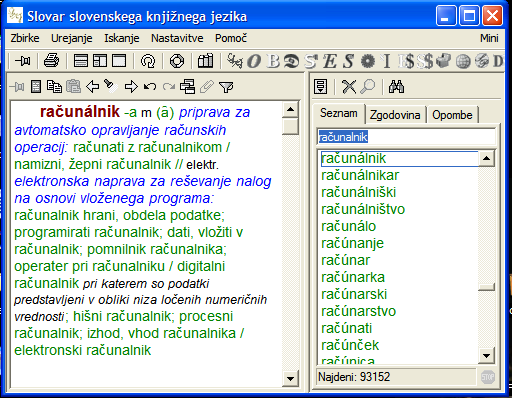This screenshot has width=512, height=398.
Task: Select the gear-shaped dictionary icon
Action: [368, 61]
